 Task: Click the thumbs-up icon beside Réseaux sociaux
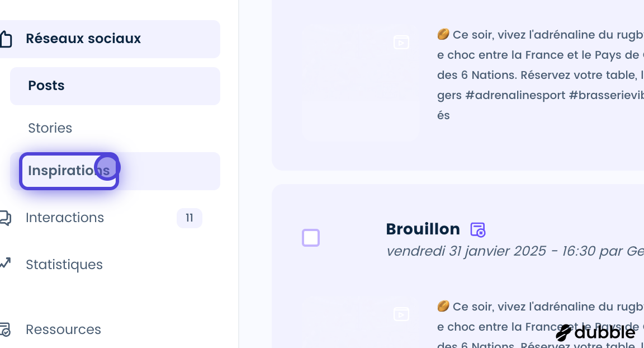click(x=6, y=39)
